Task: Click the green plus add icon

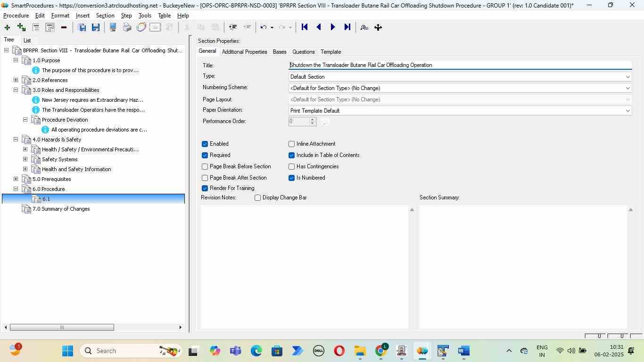Action: point(7,27)
